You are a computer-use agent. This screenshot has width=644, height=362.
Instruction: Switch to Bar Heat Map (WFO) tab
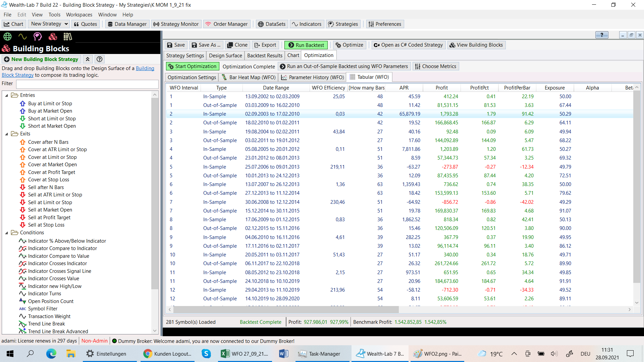249,77
